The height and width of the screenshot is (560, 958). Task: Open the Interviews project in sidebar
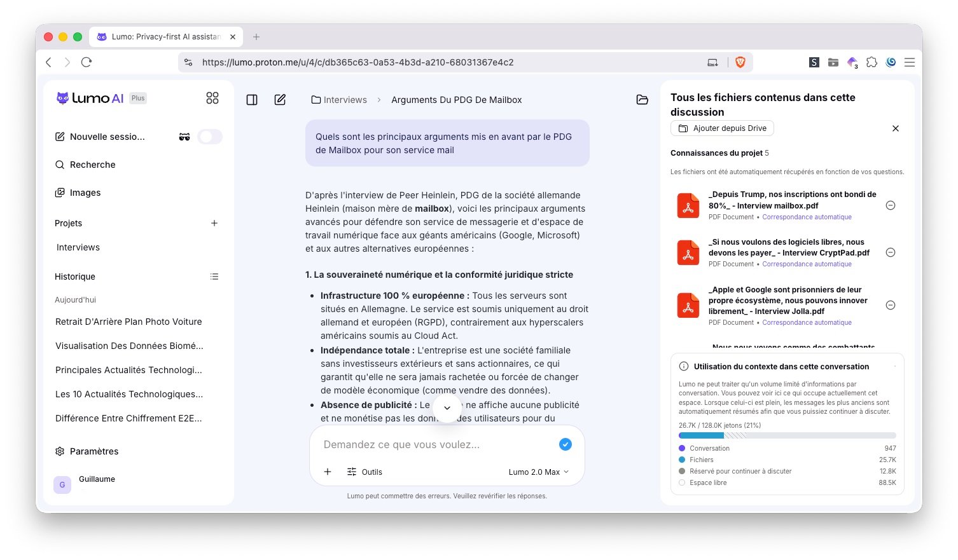[78, 247]
